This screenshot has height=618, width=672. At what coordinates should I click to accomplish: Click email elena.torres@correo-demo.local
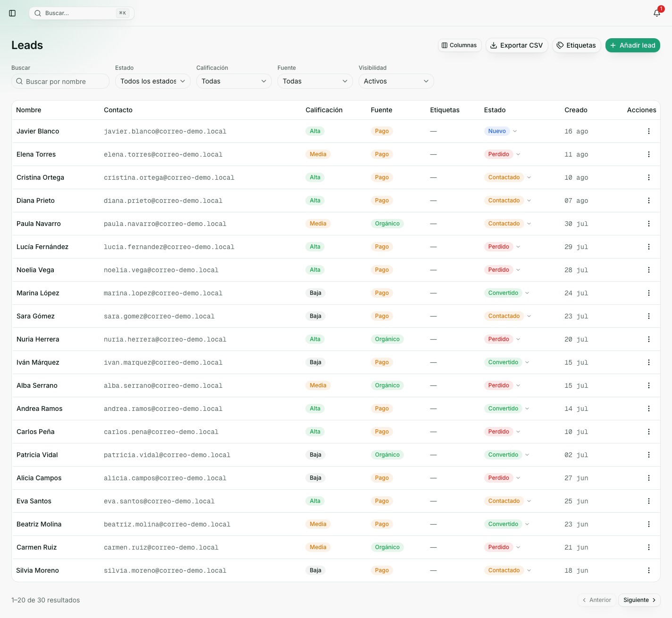(x=163, y=155)
